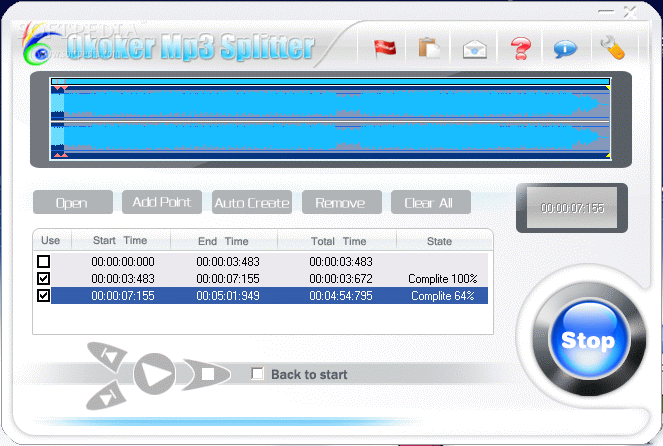Click the Auto Create button
The image size is (663, 446).
(252, 202)
